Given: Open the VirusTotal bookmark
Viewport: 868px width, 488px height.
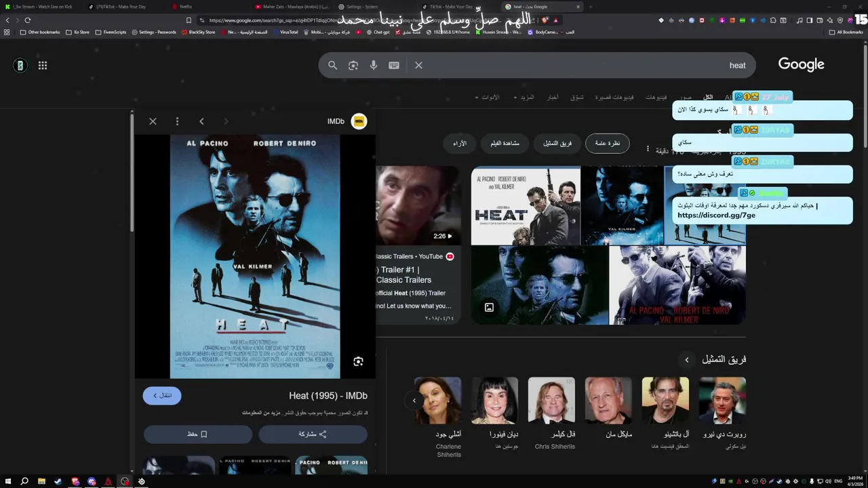Looking at the screenshot, I should (284, 32).
